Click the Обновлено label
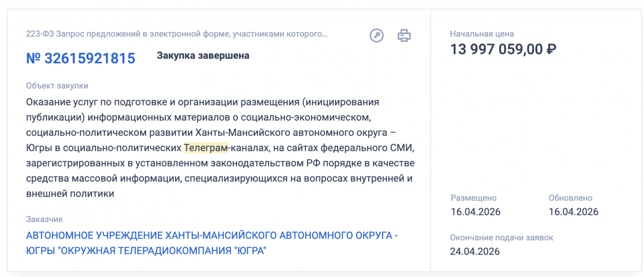Image resolution: width=644 pixels, height=277 pixels. tap(570, 198)
